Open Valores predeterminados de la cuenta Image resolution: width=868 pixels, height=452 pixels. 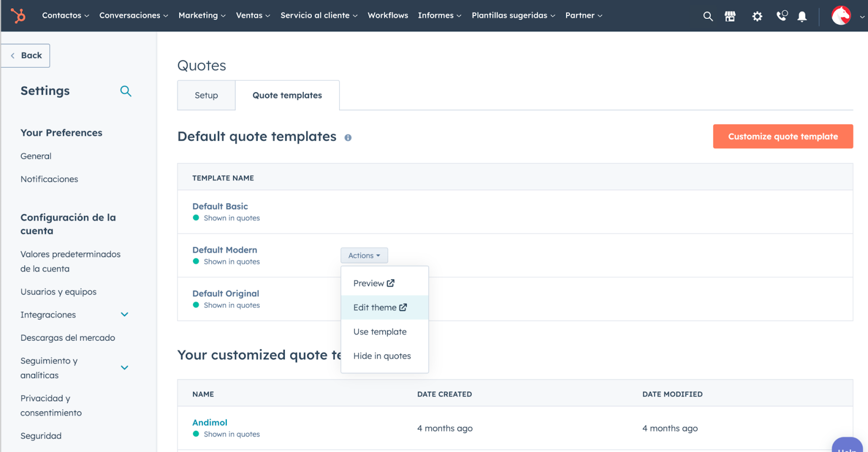click(x=71, y=262)
